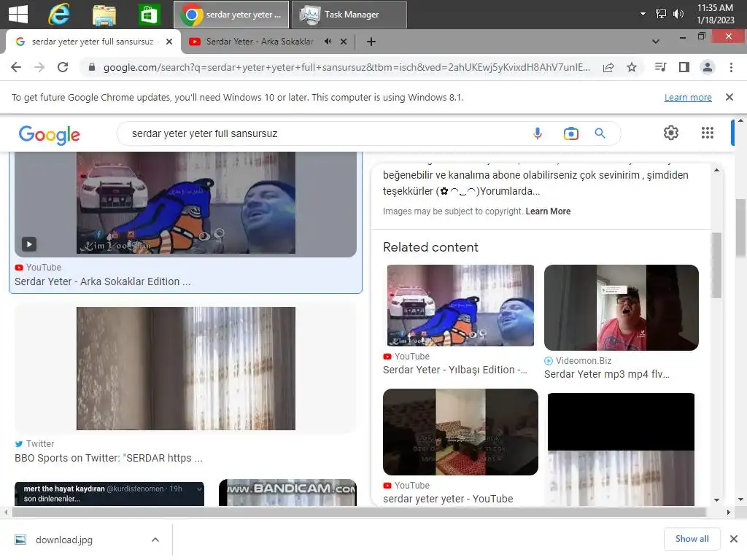Open a new Chrome tab
Viewport: 747px width, 560px height.
click(x=371, y=42)
